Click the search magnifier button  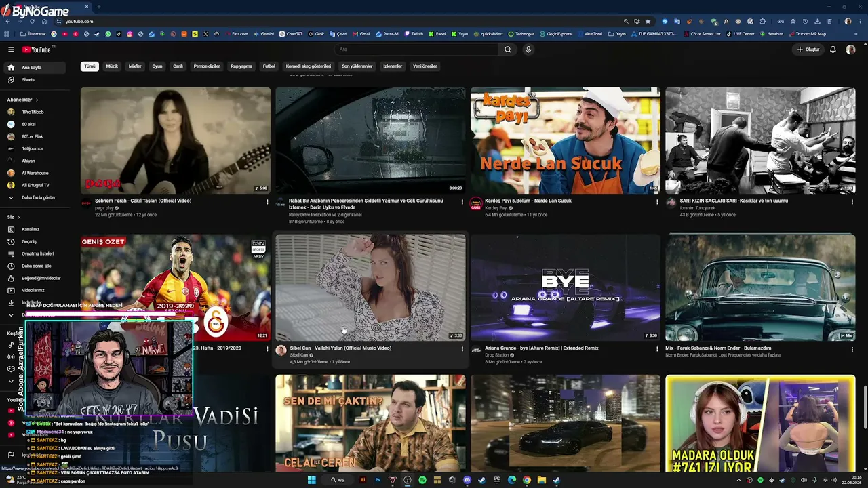pyautogui.click(x=507, y=49)
